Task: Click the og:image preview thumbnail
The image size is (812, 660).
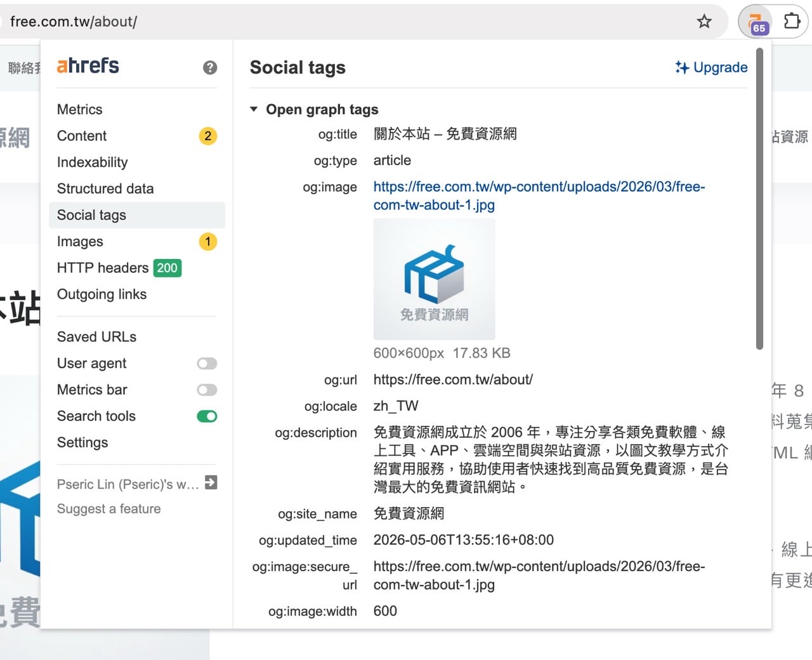Action: [434, 279]
